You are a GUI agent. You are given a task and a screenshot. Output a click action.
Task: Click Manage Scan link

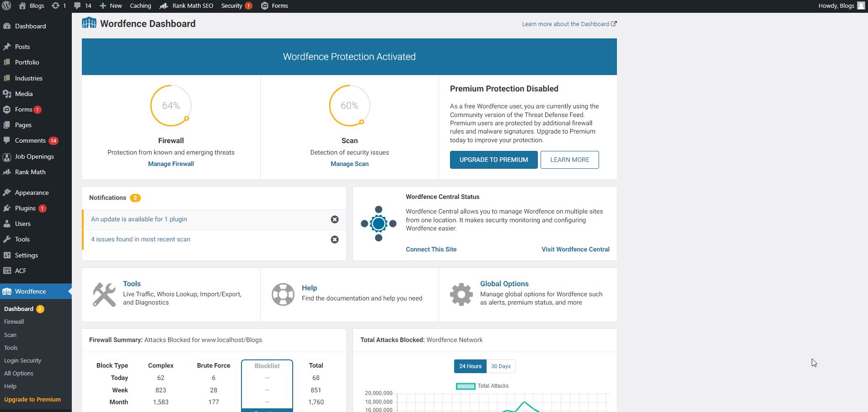[x=349, y=164]
